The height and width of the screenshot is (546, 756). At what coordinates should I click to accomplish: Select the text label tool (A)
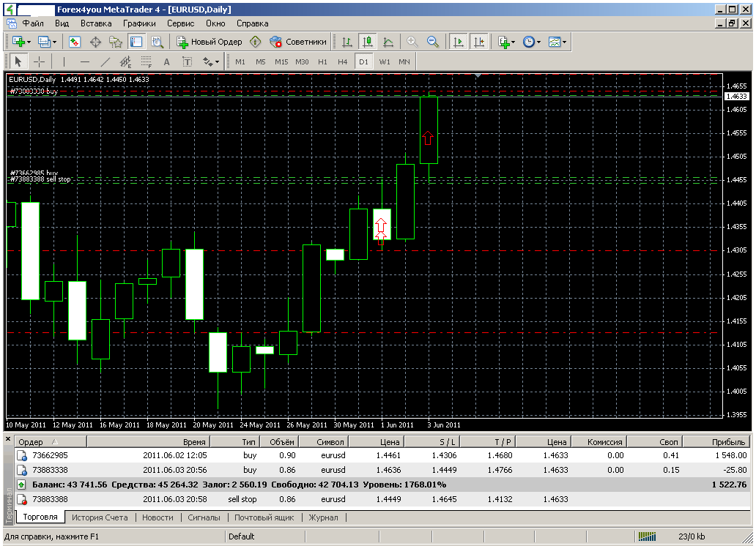click(x=166, y=61)
